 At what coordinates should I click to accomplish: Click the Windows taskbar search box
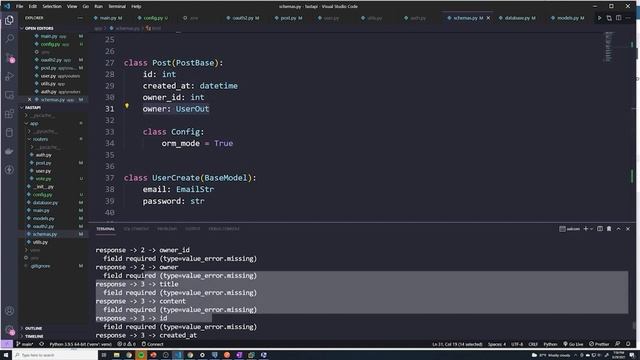tap(55, 355)
